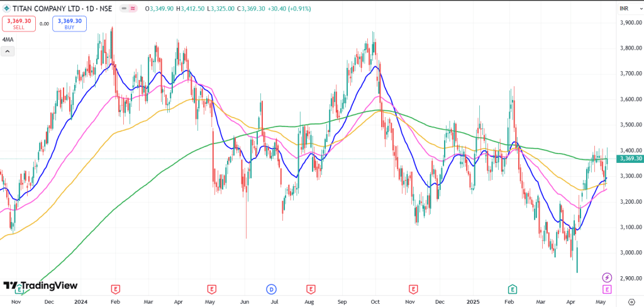Click the 3,200.00 price axis label
Screen dimensions: 644x307
[x=630, y=202]
